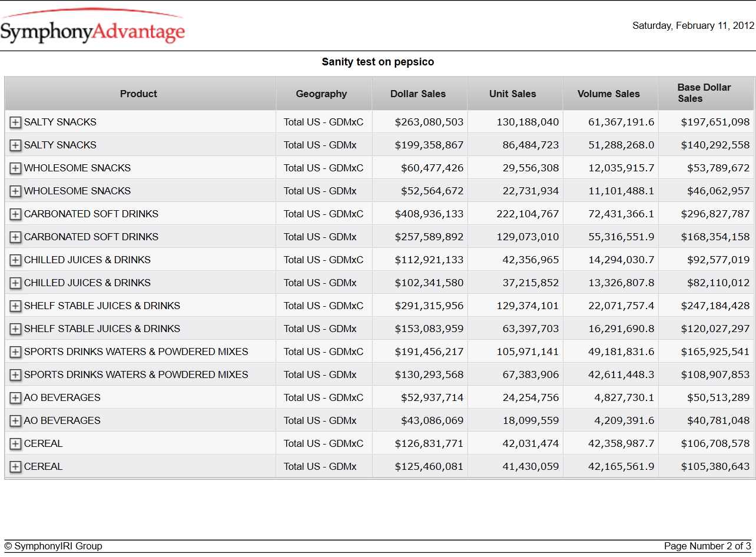Select the $50,513,289 base dollar cell
Image resolution: width=756 pixels, height=557 pixels.
[x=706, y=397]
